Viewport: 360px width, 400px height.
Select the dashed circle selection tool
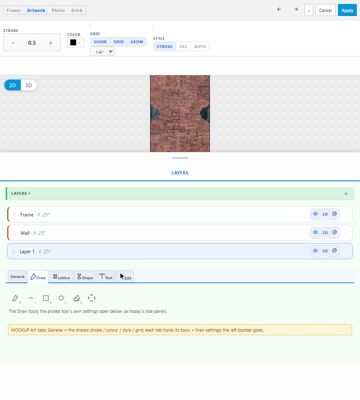(x=92, y=298)
